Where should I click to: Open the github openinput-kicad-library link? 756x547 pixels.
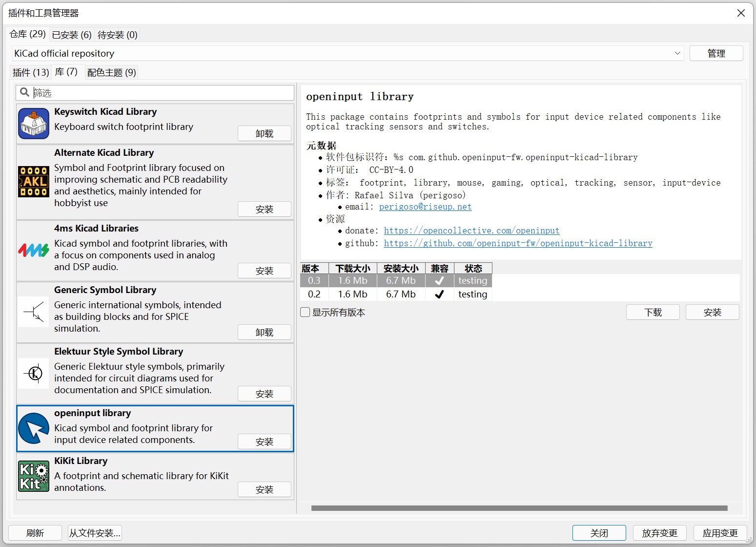(518, 243)
